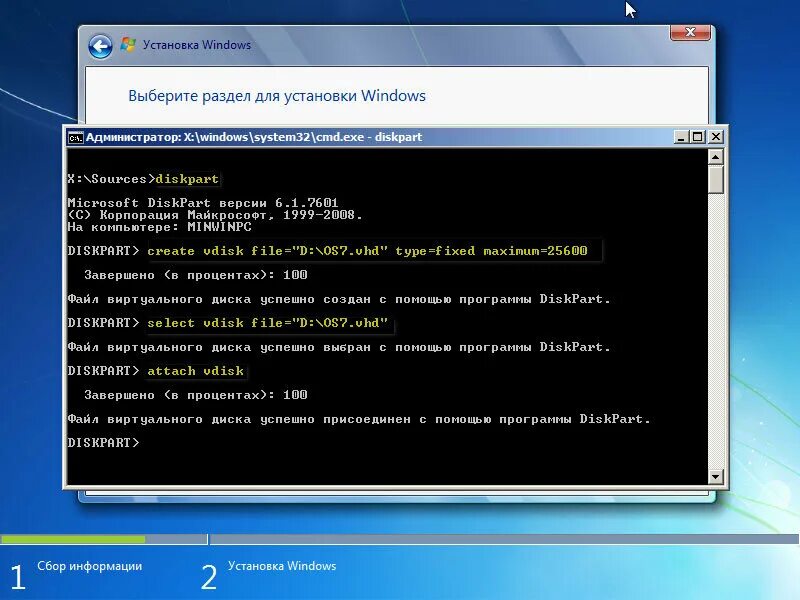Screen dimensions: 800x600
Task: Close the Установка Windows wizard
Action: click(690, 32)
